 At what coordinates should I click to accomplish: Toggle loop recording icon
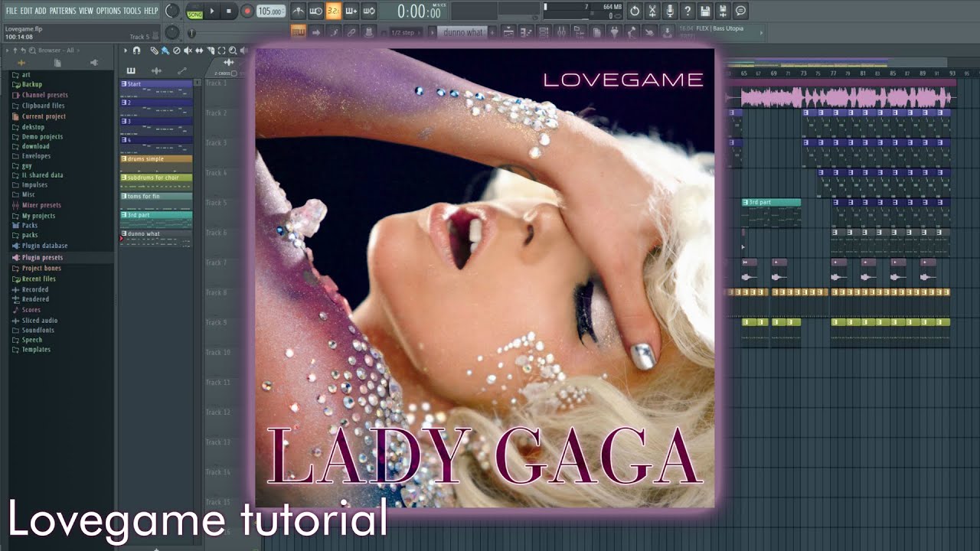[x=369, y=11]
